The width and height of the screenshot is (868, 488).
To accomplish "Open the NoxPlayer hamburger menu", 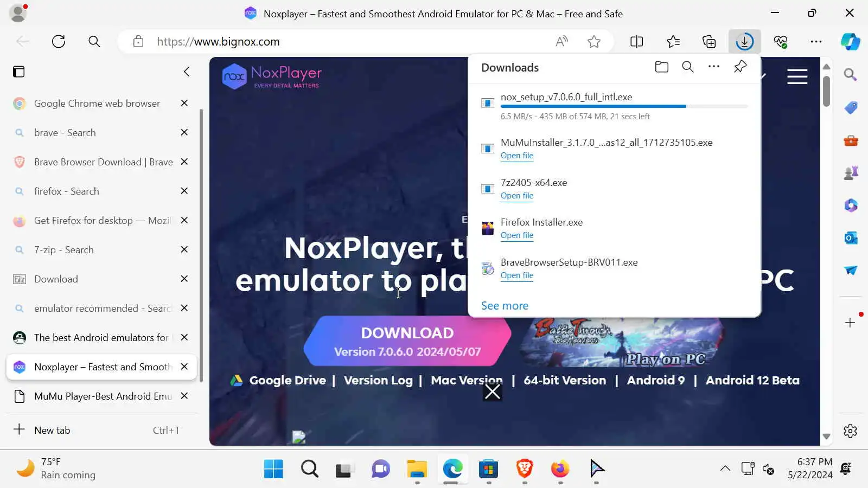I will click(797, 76).
